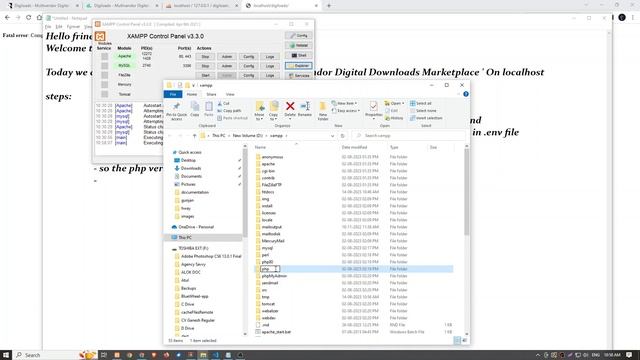Switch to the View ribbon tab
Viewport: 640px width, 360px height.
click(x=230, y=94)
